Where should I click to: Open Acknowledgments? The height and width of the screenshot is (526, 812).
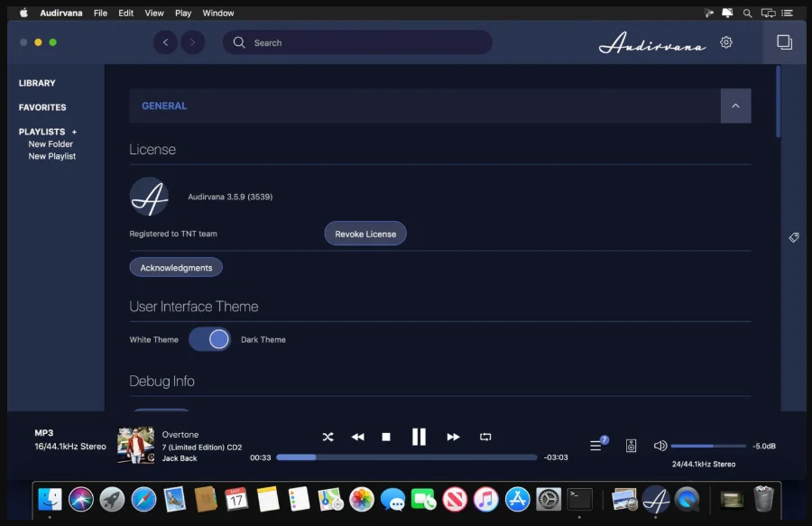[x=176, y=268]
